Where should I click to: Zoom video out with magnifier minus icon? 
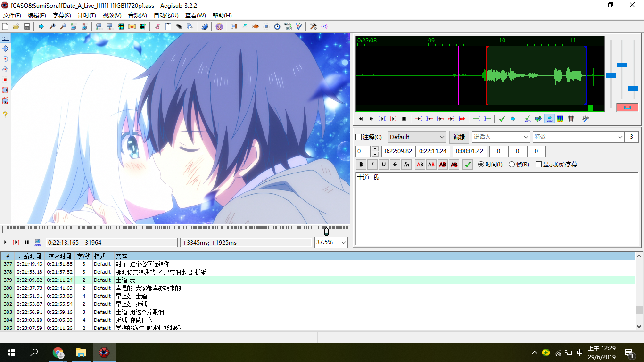click(63, 26)
